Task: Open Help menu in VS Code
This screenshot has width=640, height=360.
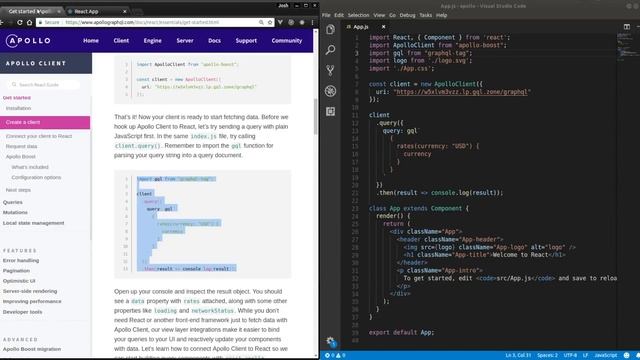Action: [x=441, y=15]
